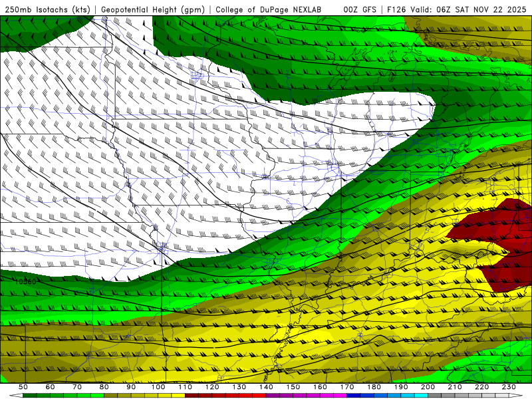This screenshot has width=532, height=399.
Task: Click the '160' value on the legend scale
Action: pos(320,387)
